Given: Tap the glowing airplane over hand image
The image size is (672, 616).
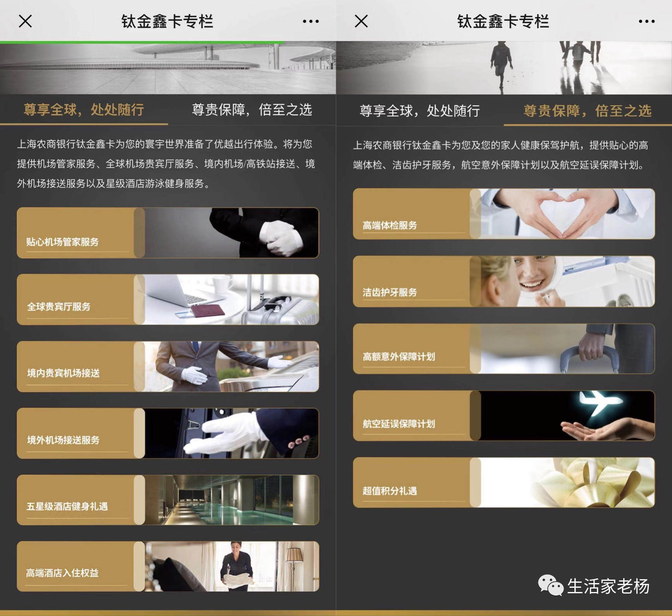Looking at the screenshot, I should pyautogui.click(x=567, y=415).
